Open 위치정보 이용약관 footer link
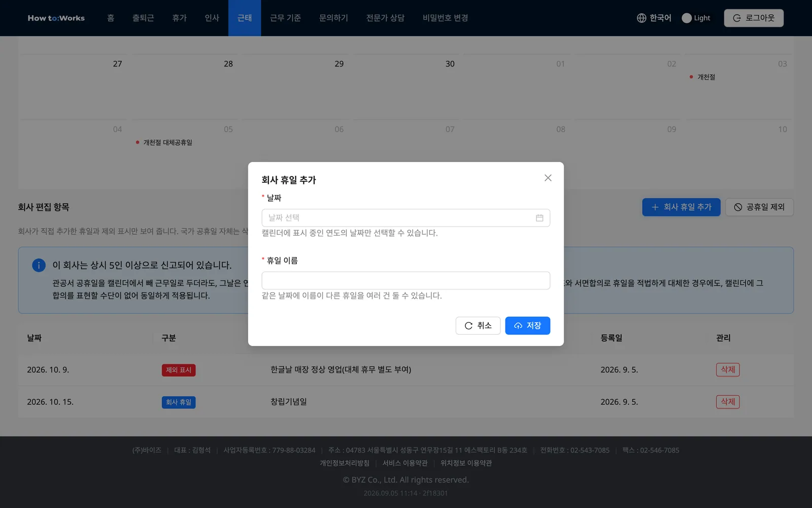812x508 pixels. pos(466,463)
